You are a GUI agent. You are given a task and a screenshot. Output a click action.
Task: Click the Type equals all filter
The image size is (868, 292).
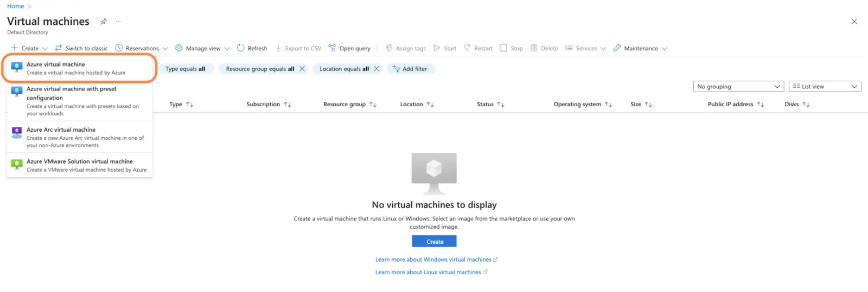point(185,69)
